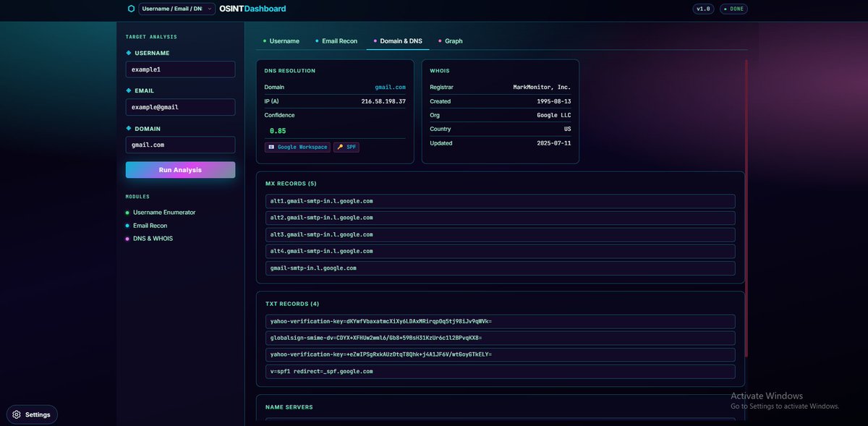Click the alt1.gmail-smtp-in.l.google.com MX record
Viewport: 868px width, 426px height.
click(x=501, y=201)
